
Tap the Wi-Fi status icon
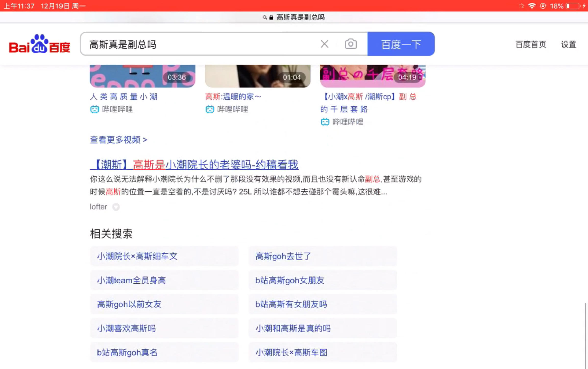click(532, 6)
